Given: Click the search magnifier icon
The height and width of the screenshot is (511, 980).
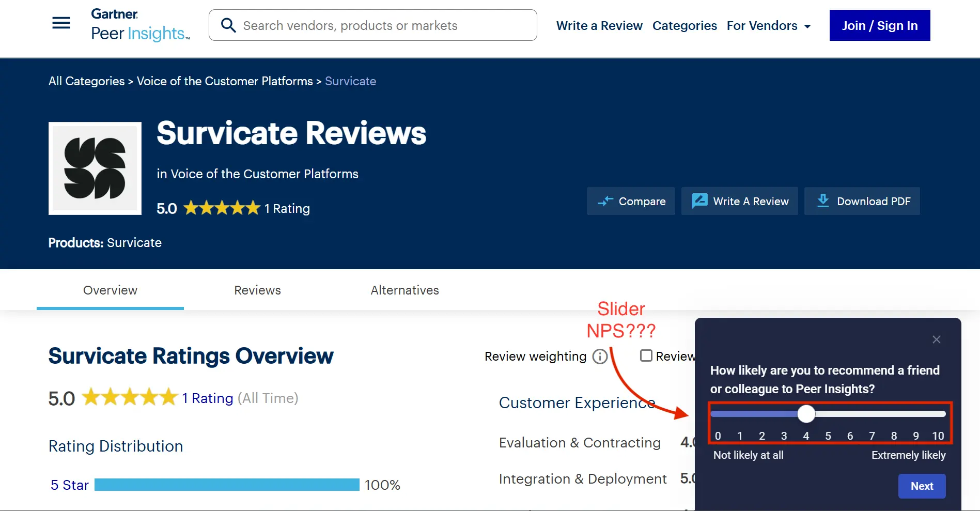Looking at the screenshot, I should (x=228, y=25).
